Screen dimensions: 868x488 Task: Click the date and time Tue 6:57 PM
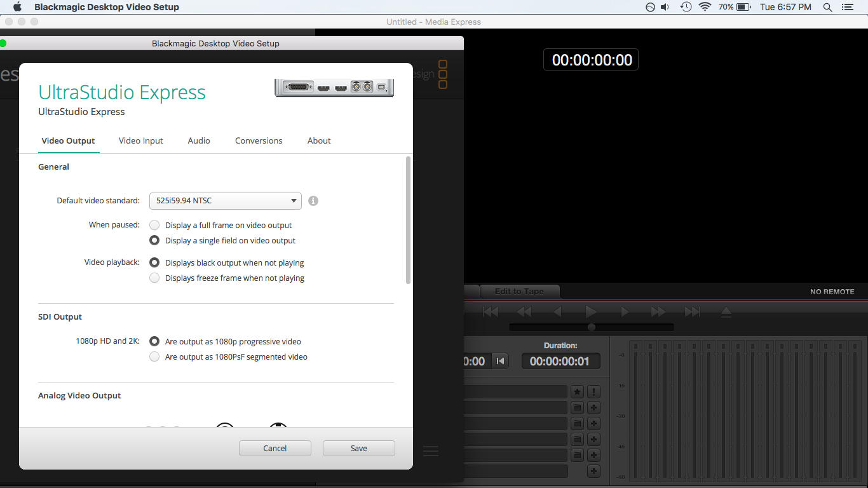(786, 7)
